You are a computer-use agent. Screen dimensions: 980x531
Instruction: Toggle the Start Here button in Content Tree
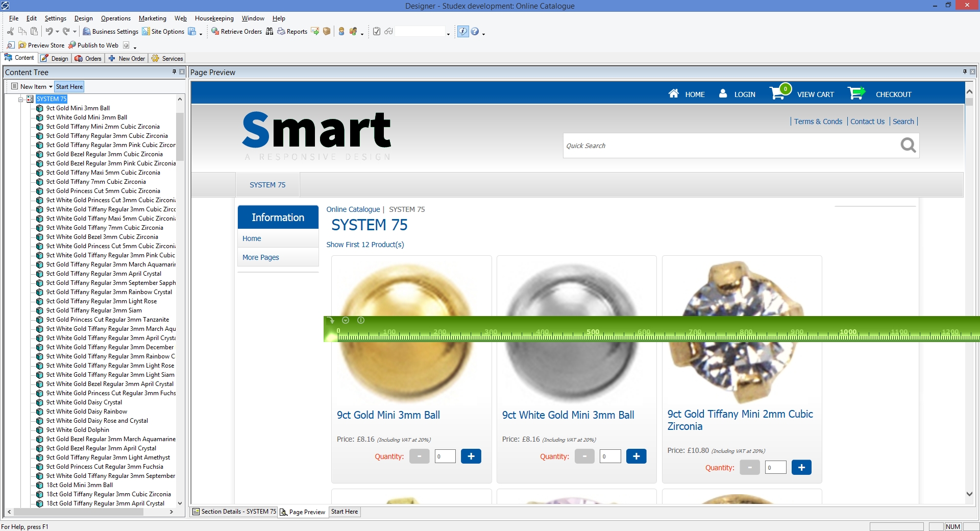[x=69, y=87]
